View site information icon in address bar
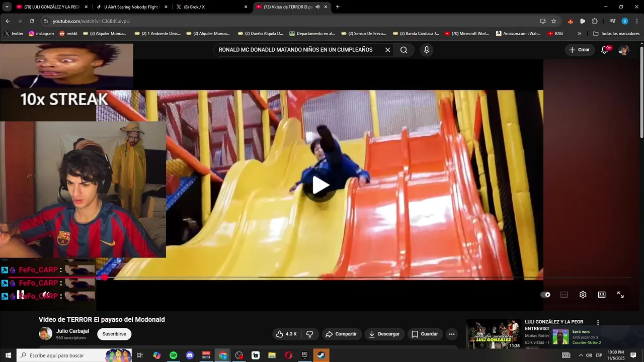 (46, 21)
